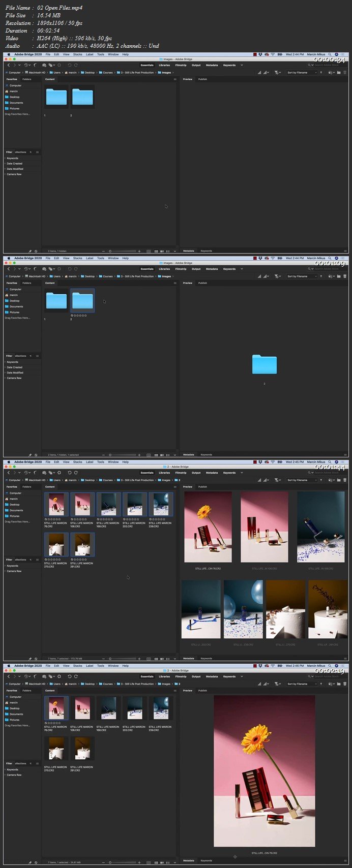The width and height of the screenshot is (352, 868).
Task: Click Wi-Fi icon in 00:01:09 menu bar
Action: point(273,258)
